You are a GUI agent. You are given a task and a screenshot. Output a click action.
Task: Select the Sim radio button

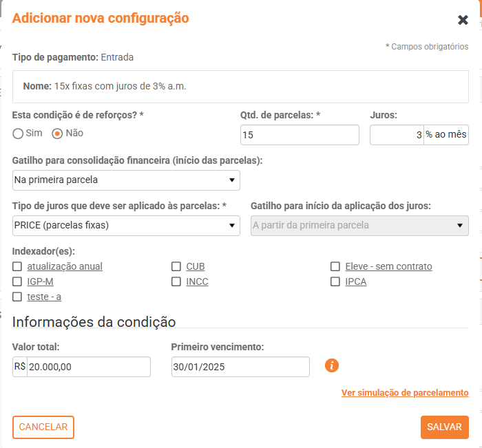[x=18, y=134]
